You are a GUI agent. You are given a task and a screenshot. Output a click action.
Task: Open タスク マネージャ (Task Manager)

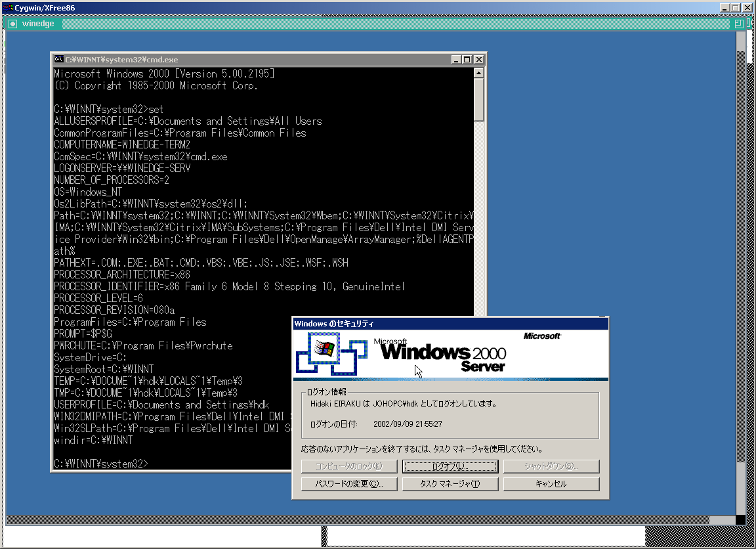(450, 484)
